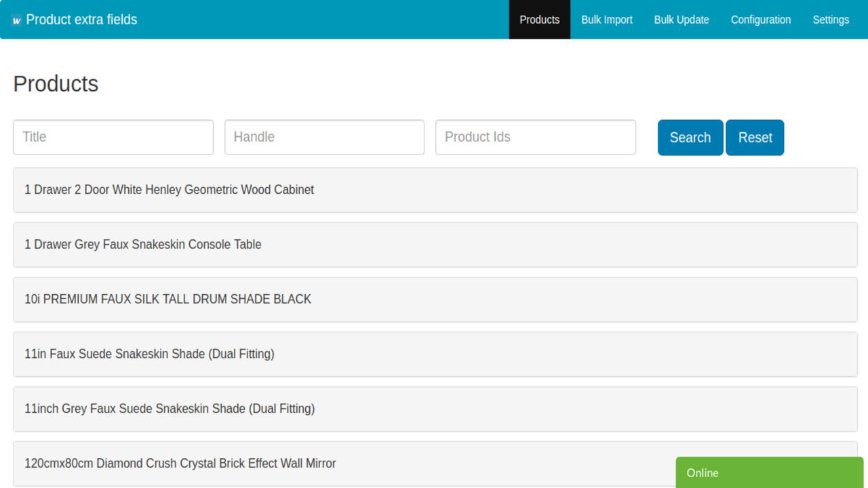Open the Settings page

coord(830,20)
